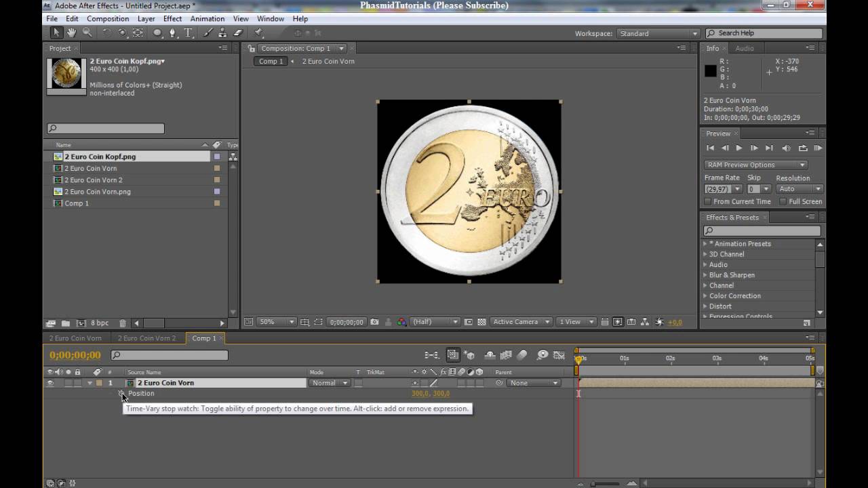Open the Animation menu
Viewport: 868px width, 488px height.
click(207, 18)
